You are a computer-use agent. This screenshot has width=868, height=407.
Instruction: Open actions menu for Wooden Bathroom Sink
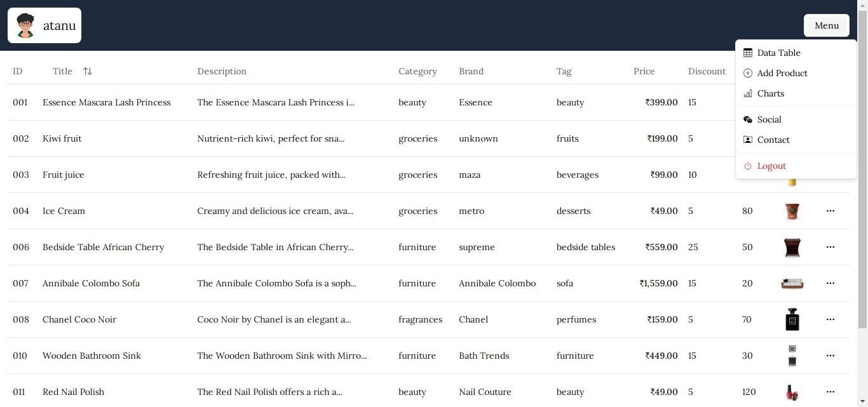tap(831, 356)
